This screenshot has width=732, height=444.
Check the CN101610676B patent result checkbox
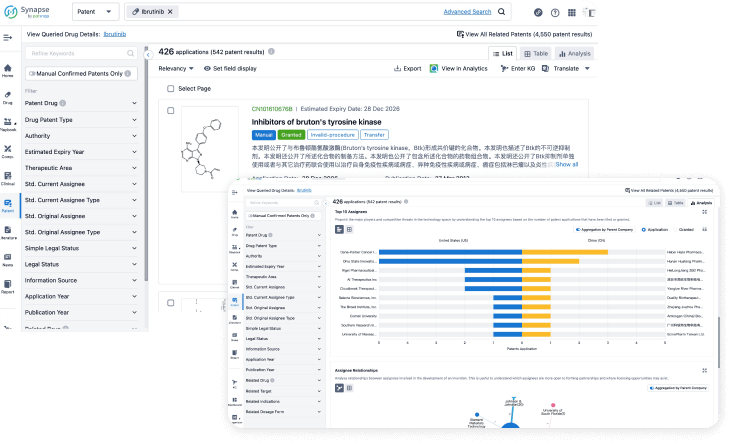click(171, 111)
